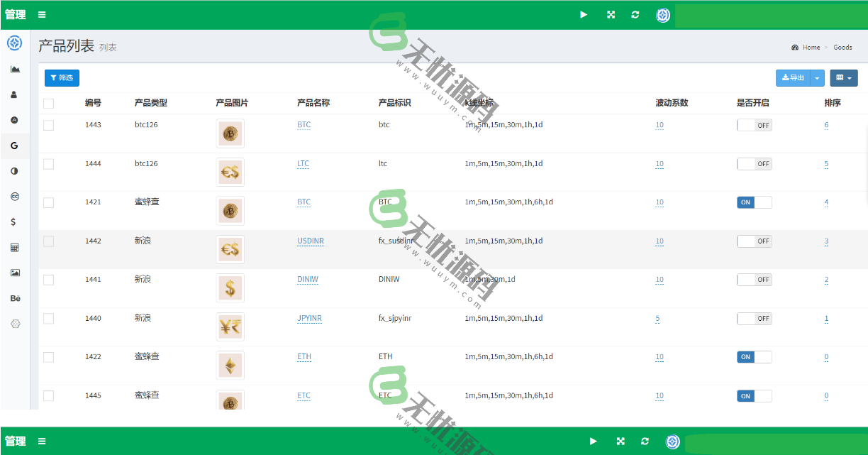Open the Bitcoin product image thumbnail for row 1443
This screenshot has height=455, width=868.
tap(230, 133)
